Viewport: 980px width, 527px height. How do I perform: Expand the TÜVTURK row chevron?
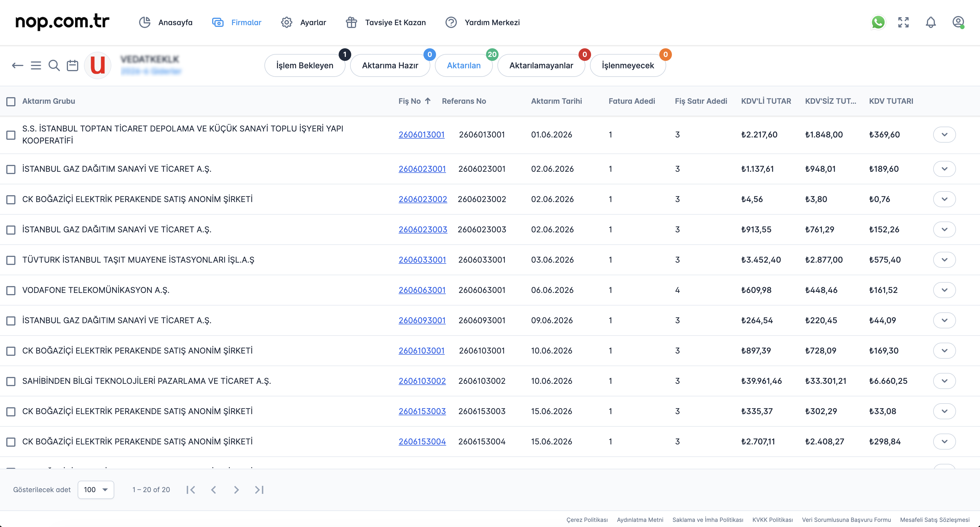944,260
